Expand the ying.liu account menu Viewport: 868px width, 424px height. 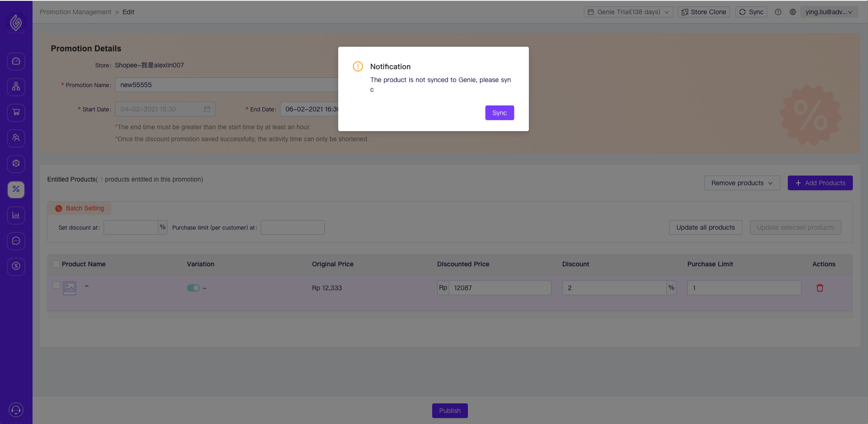point(829,12)
